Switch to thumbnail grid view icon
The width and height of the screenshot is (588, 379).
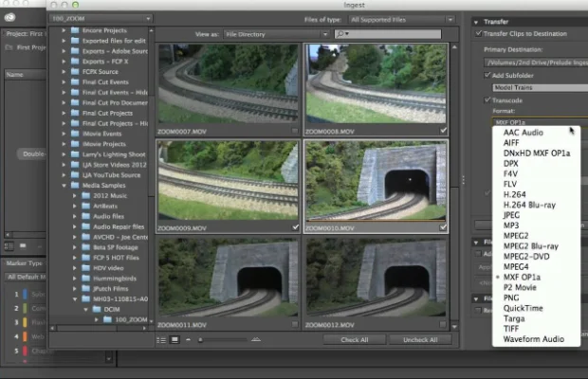click(x=175, y=339)
